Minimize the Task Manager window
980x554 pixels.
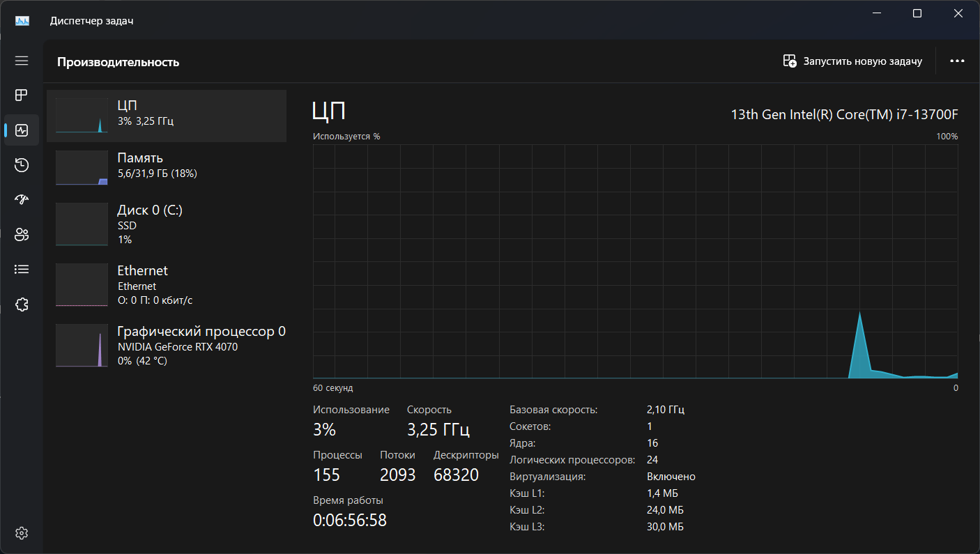pos(877,13)
